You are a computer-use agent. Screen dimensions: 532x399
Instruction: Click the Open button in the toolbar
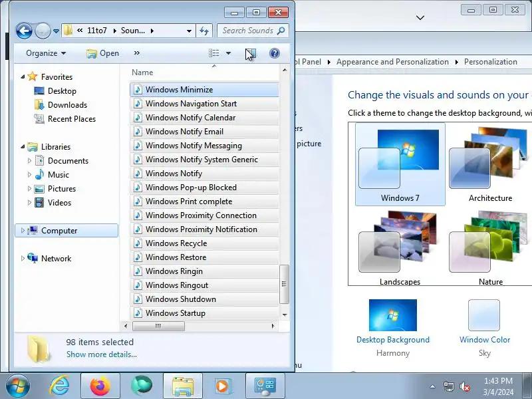tap(102, 53)
